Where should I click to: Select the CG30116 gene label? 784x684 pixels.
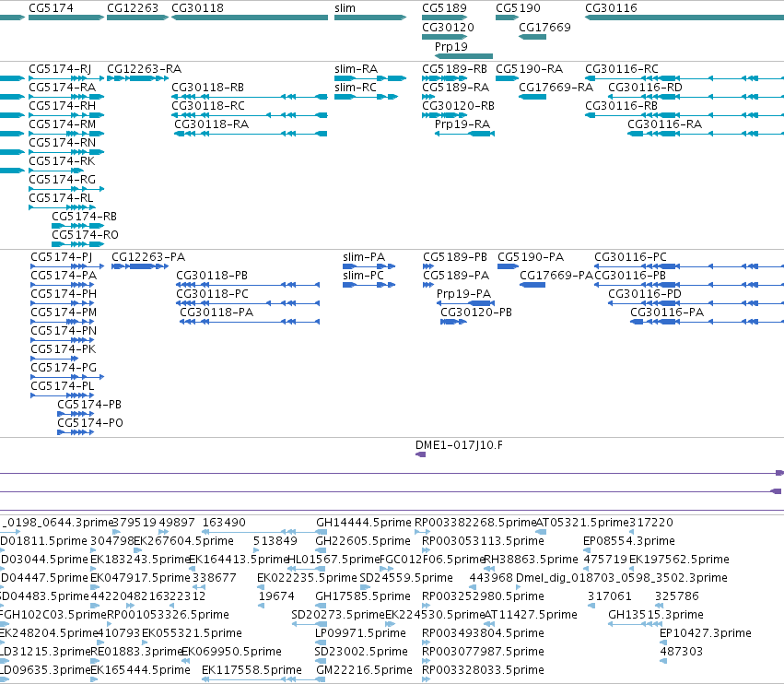(611, 8)
